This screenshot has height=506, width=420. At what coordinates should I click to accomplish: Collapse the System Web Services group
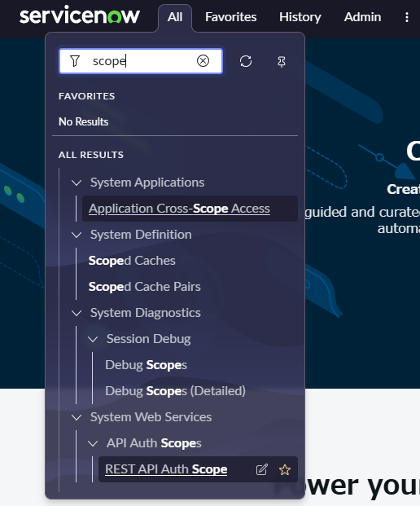point(77,417)
